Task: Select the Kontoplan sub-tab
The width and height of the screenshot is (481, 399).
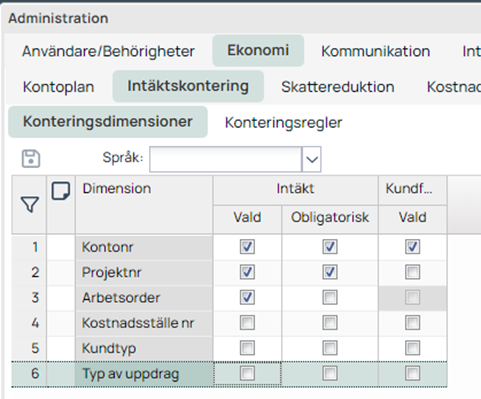Action: 58,87
